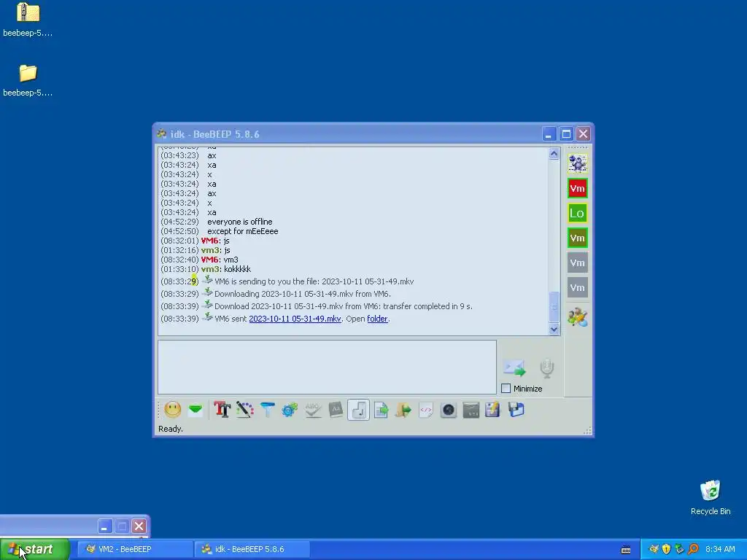Tick the Minimize checkbox
747x560 pixels.
click(506, 389)
